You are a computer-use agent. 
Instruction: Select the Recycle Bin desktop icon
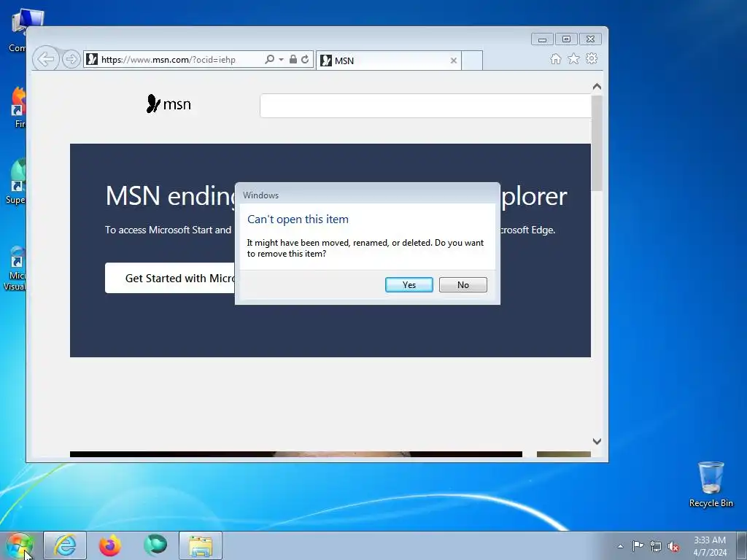(711, 484)
